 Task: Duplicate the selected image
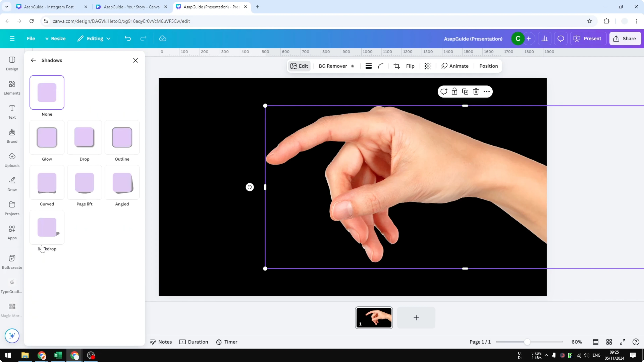click(465, 91)
